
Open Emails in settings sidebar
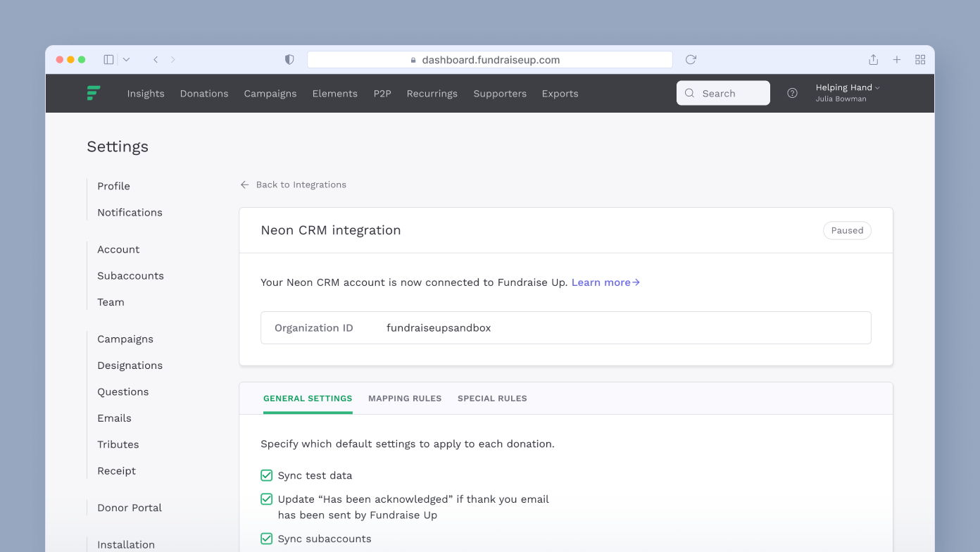point(114,418)
